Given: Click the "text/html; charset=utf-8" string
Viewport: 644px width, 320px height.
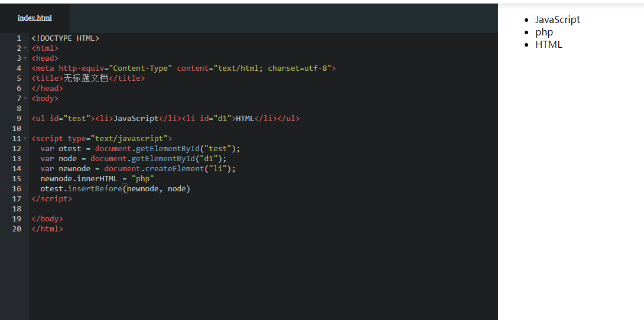Looking at the screenshot, I should coord(272,68).
